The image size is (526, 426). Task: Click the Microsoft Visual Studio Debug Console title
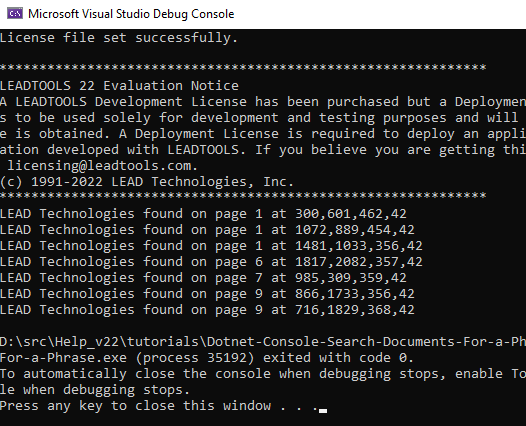[131, 14]
